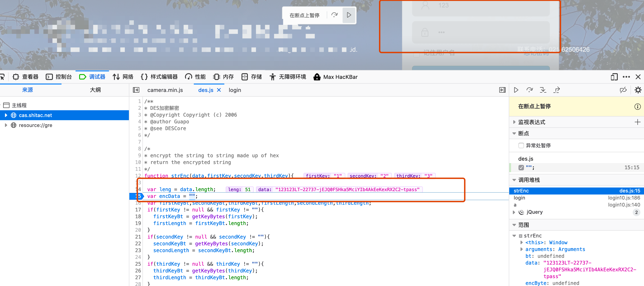644x286 pixels.
Task: Open debugger settings gear
Action: pyautogui.click(x=638, y=90)
